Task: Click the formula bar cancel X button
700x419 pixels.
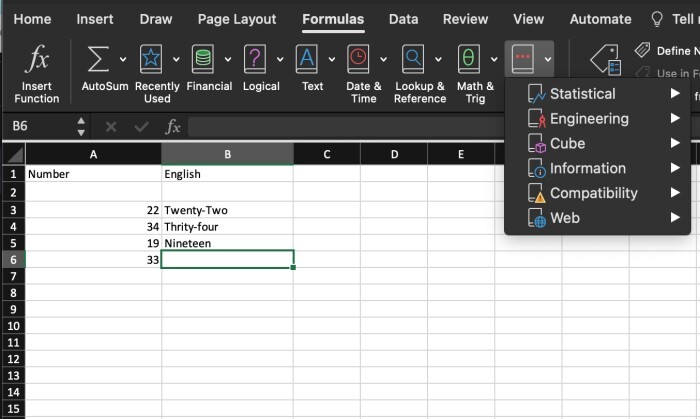Action: point(110,127)
